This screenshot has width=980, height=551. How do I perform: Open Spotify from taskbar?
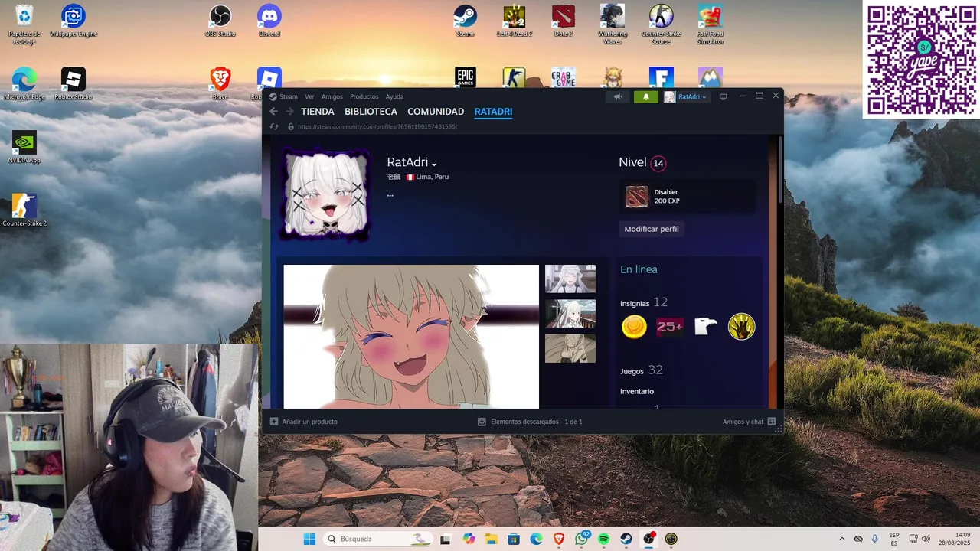[x=604, y=539]
